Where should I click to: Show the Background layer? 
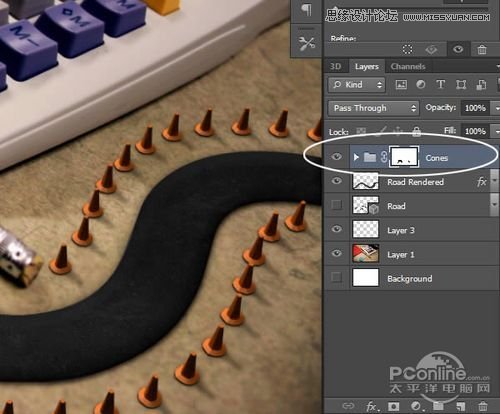(337, 277)
